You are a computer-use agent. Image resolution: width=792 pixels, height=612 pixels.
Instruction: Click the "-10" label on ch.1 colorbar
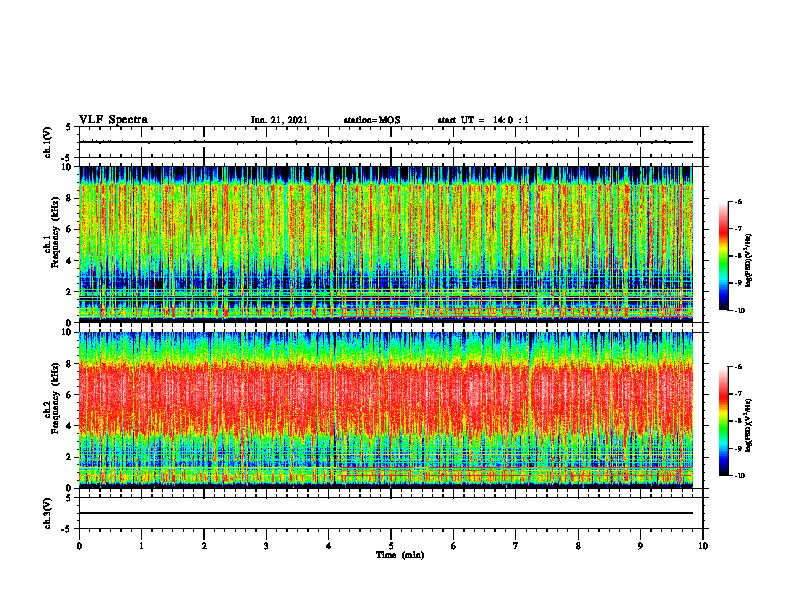(740, 311)
